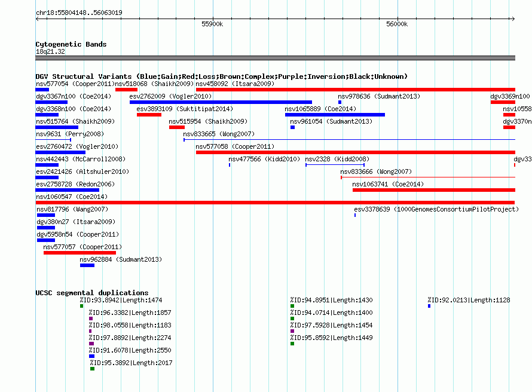The height and width of the screenshot is (392, 532).
Task: Select the nsv833665 (Wong2007) variant label
Action: pyautogui.click(x=219, y=134)
